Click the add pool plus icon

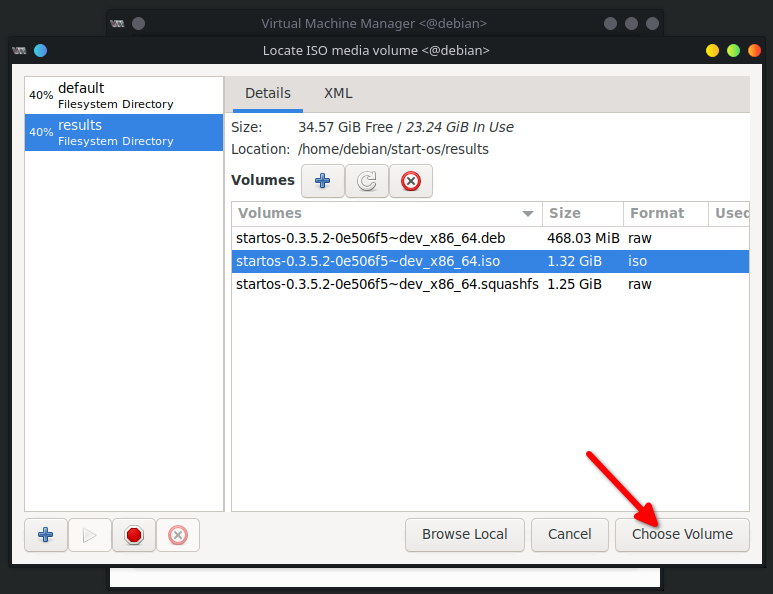pyautogui.click(x=45, y=535)
